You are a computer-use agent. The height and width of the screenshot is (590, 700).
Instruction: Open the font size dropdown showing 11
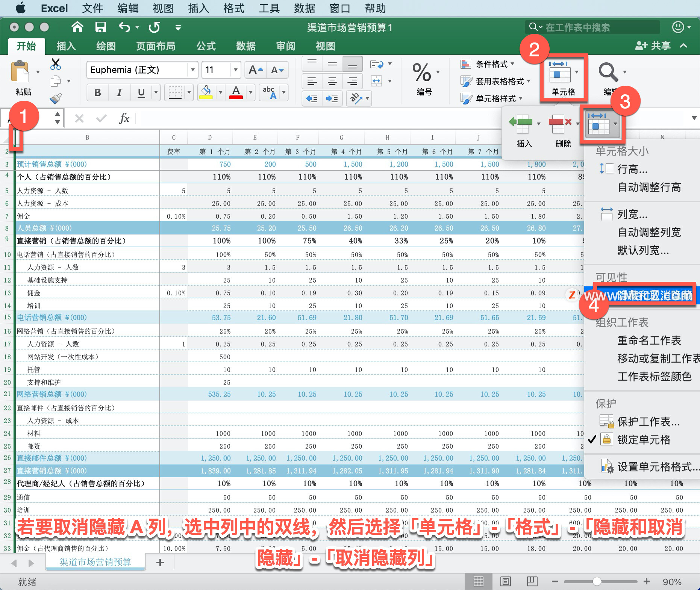pyautogui.click(x=235, y=70)
